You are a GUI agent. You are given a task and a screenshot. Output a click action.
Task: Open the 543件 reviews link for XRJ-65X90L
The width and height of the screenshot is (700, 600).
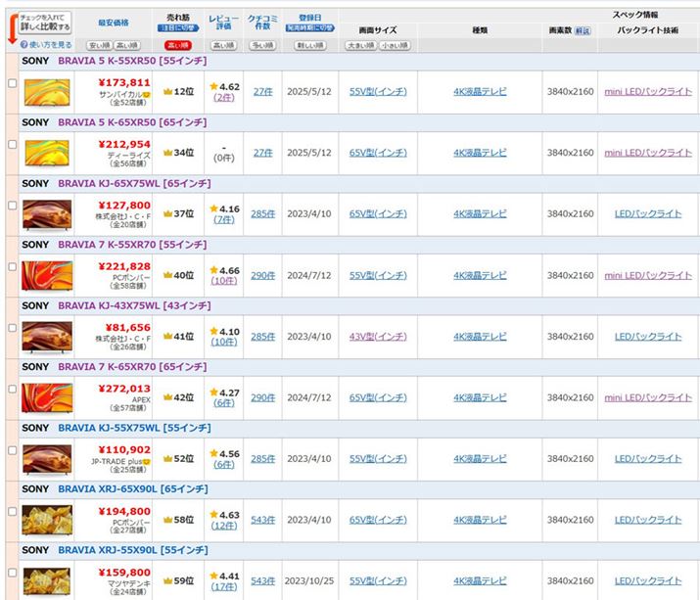(x=262, y=520)
